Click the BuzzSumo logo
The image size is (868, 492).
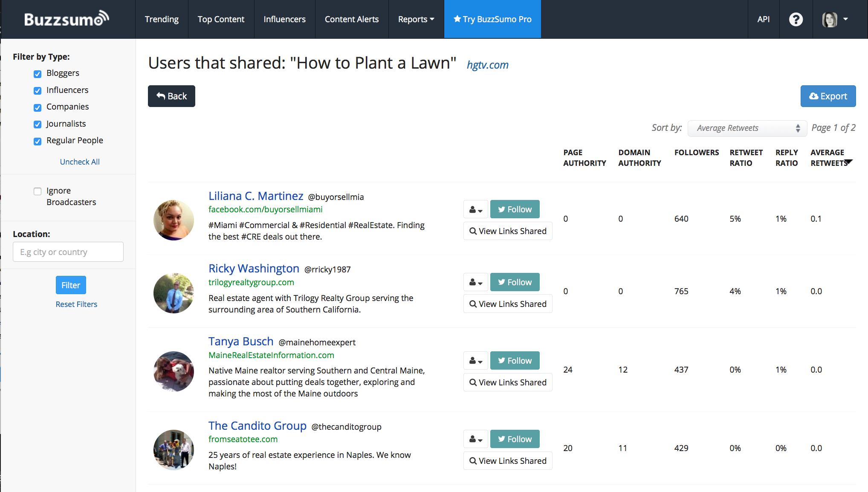[67, 19]
